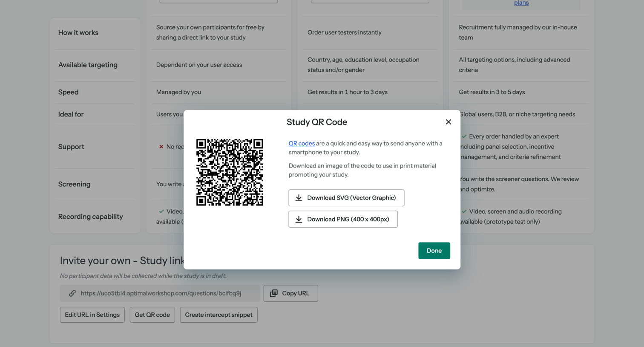Click the 'Study QR Code' dialog title

point(317,122)
